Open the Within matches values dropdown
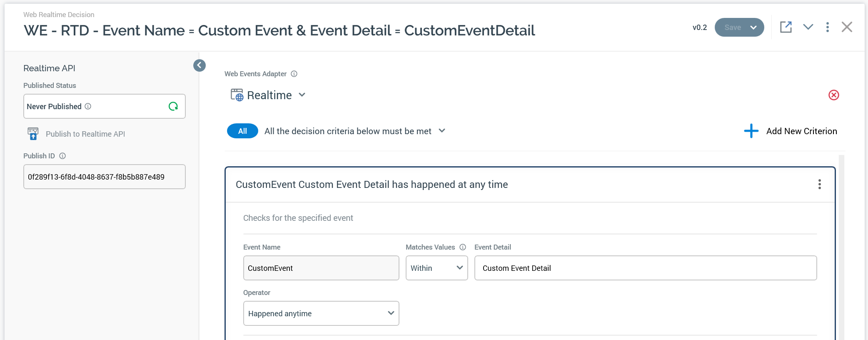 (436, 268)
